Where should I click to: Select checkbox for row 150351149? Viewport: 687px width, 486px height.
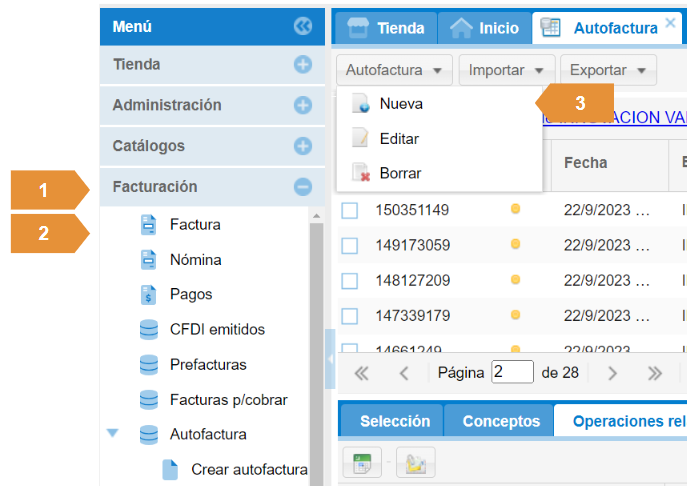click(350, 210)
